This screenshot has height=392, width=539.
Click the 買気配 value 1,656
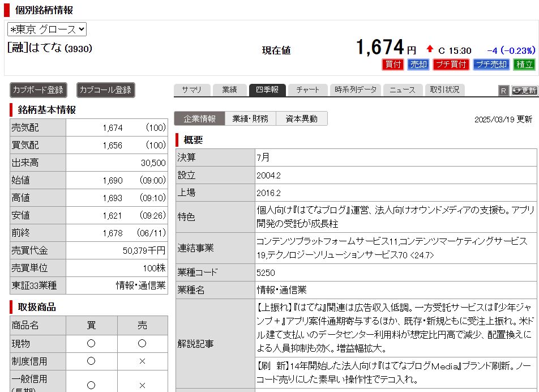(113, 146)
